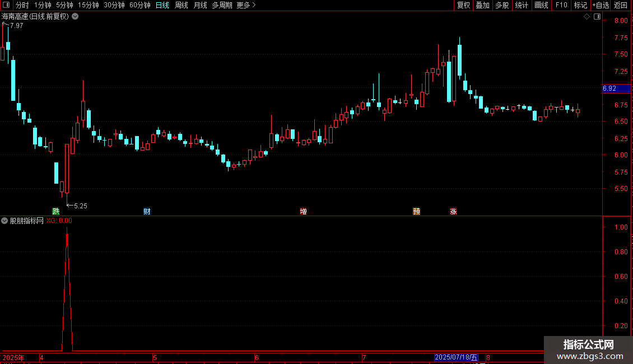
Task: Click the green 跌 event marker
Action: pos(55,212)
